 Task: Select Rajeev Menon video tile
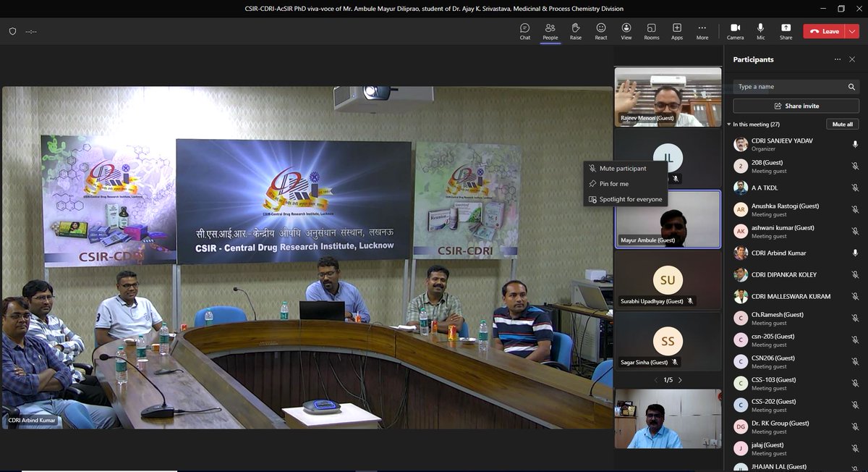click(x=668, y=97)
